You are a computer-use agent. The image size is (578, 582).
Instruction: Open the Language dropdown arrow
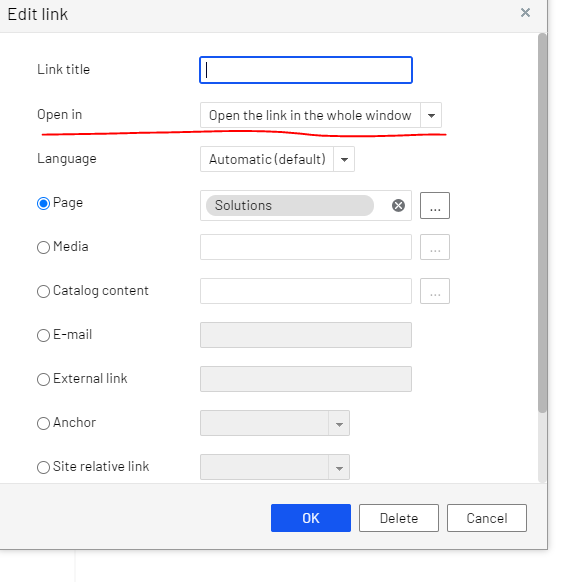click(x=344, y=159)
